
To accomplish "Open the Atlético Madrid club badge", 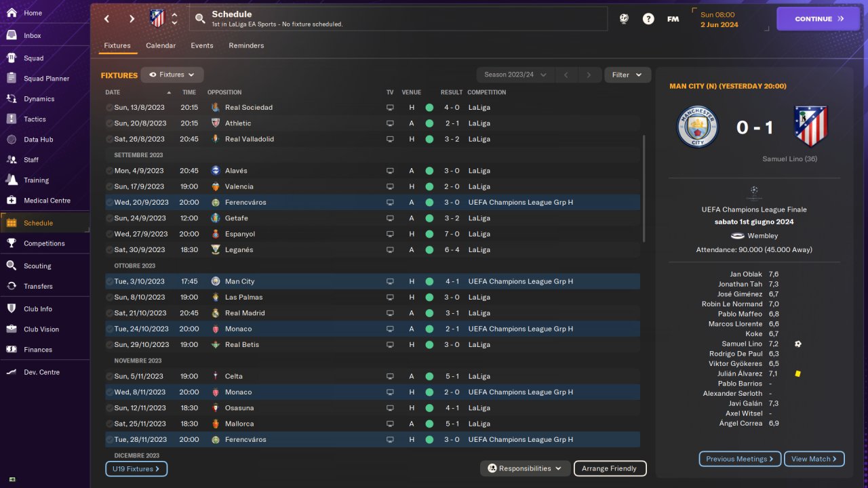I will tap(157, 18).
